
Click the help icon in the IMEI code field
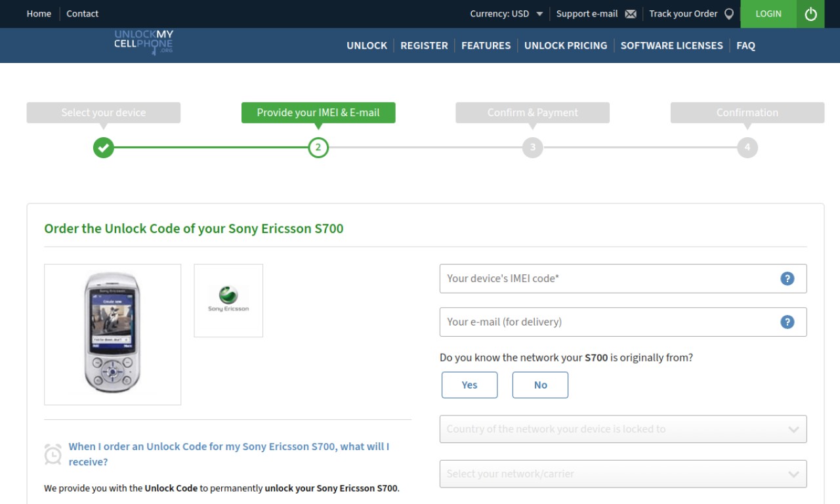pyautogui.click(x=787, y=278)
